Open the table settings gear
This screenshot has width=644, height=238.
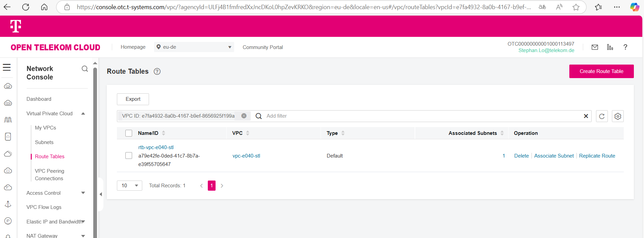[x=618, y=116]
